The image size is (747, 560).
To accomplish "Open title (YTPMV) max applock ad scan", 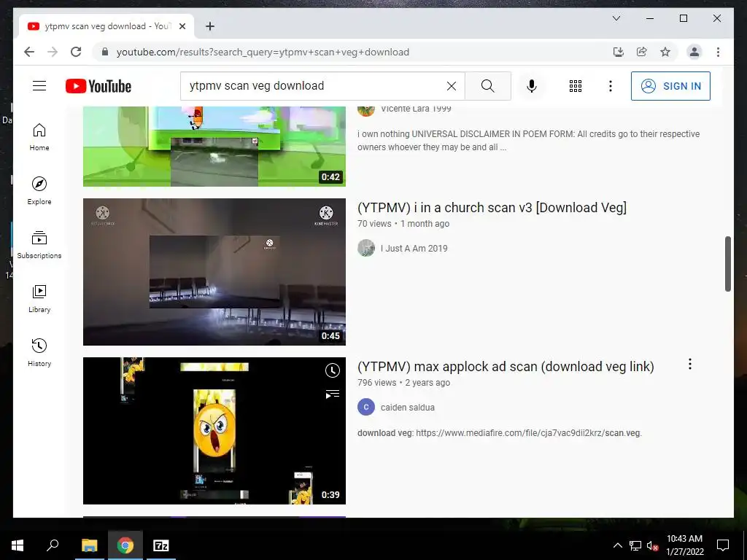I will [506, 367].
